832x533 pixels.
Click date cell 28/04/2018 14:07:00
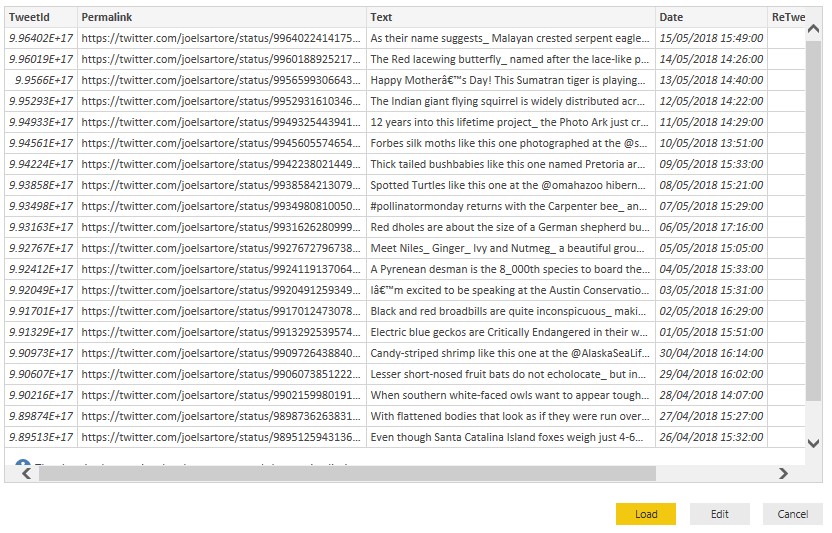[711, 395]
